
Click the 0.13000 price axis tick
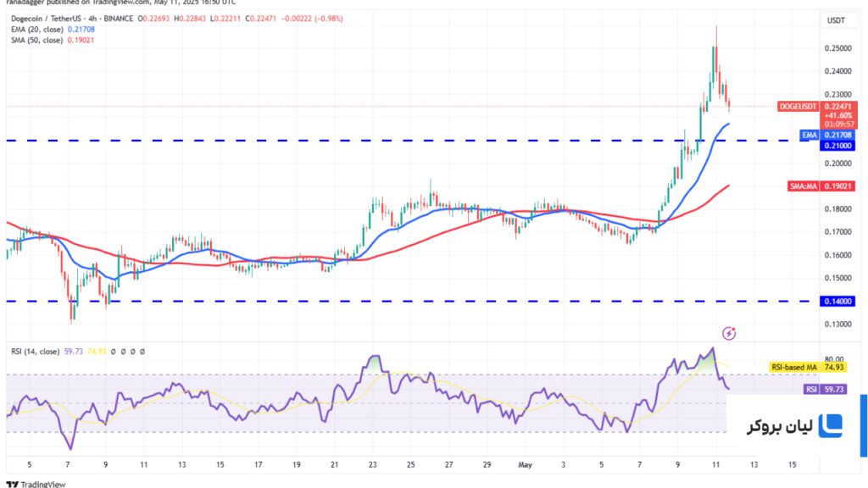pyautogui.click(x=838, y=324)
